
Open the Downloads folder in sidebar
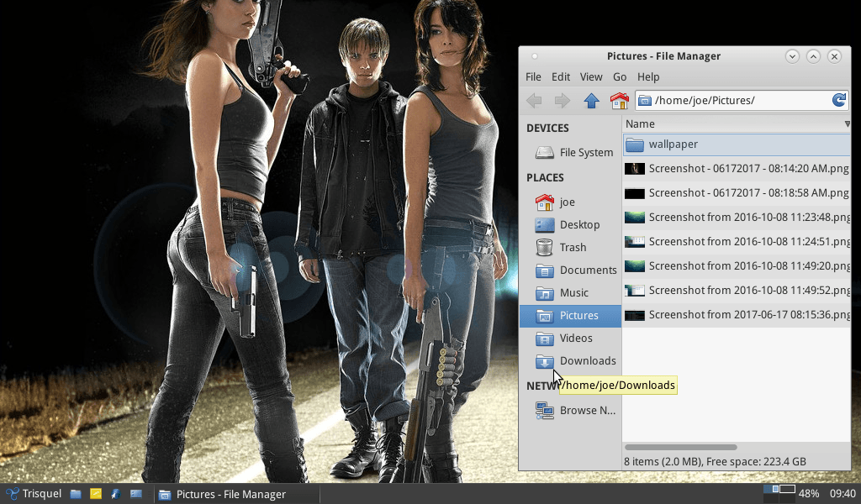[x=571, y=361]
